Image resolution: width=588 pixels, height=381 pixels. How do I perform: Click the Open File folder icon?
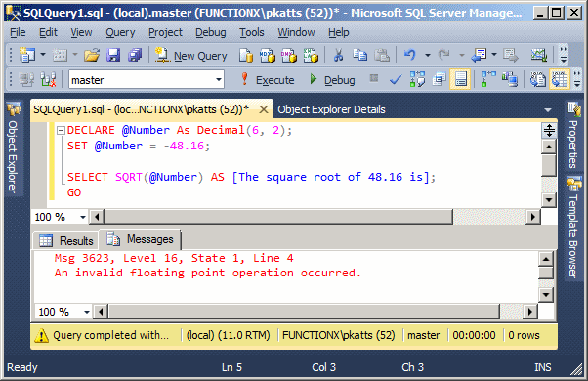[92, 55]
